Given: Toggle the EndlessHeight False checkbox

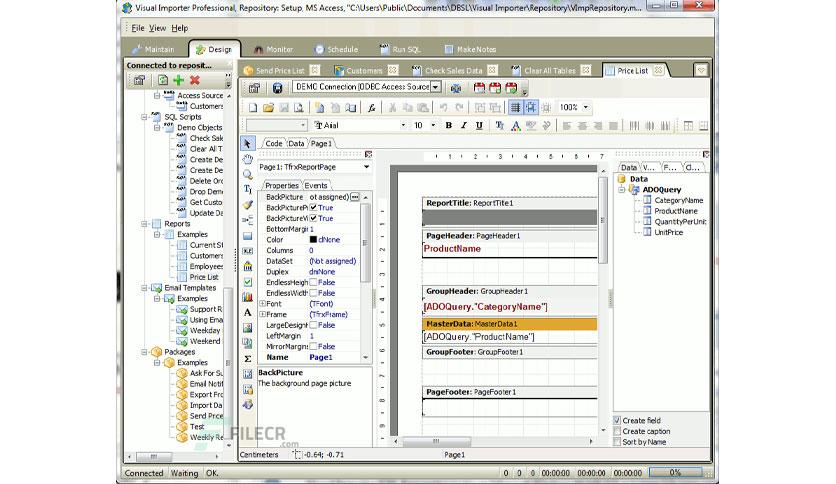Looking at the screenshot, I should coord(314,282).
